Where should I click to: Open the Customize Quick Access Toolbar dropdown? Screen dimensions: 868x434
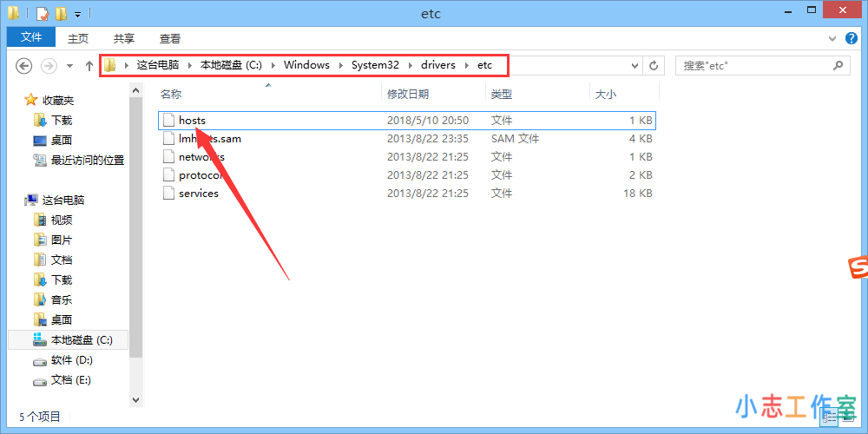coord(77,15)
